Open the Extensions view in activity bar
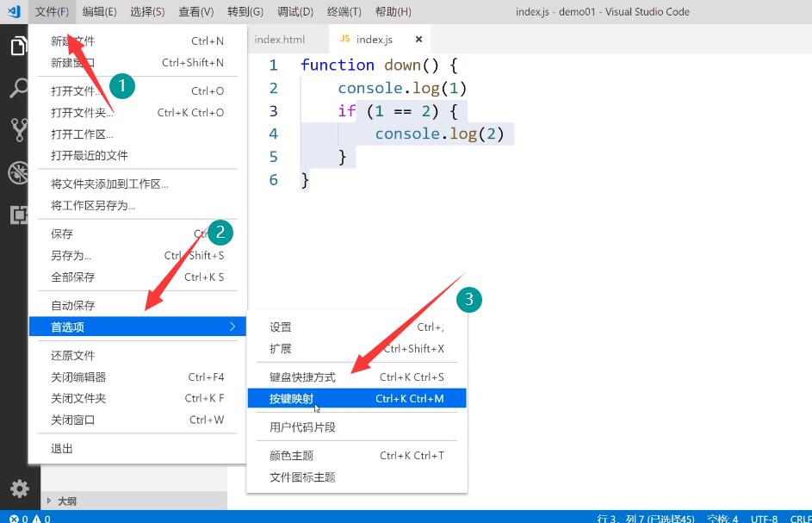Screen dimensions: 812x523 [x=19, y=214]
